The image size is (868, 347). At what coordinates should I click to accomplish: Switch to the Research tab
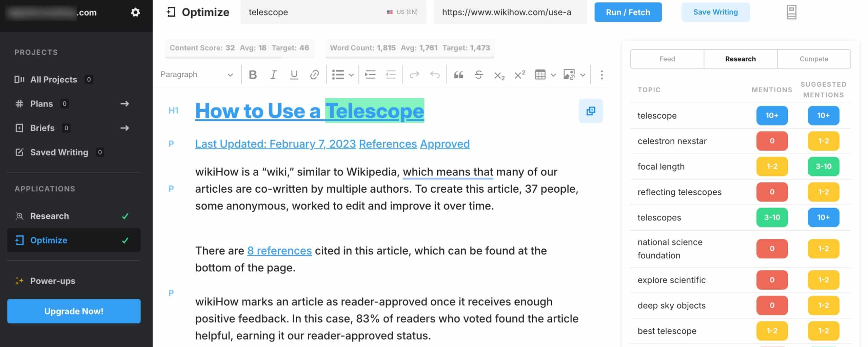pos(740,59)
